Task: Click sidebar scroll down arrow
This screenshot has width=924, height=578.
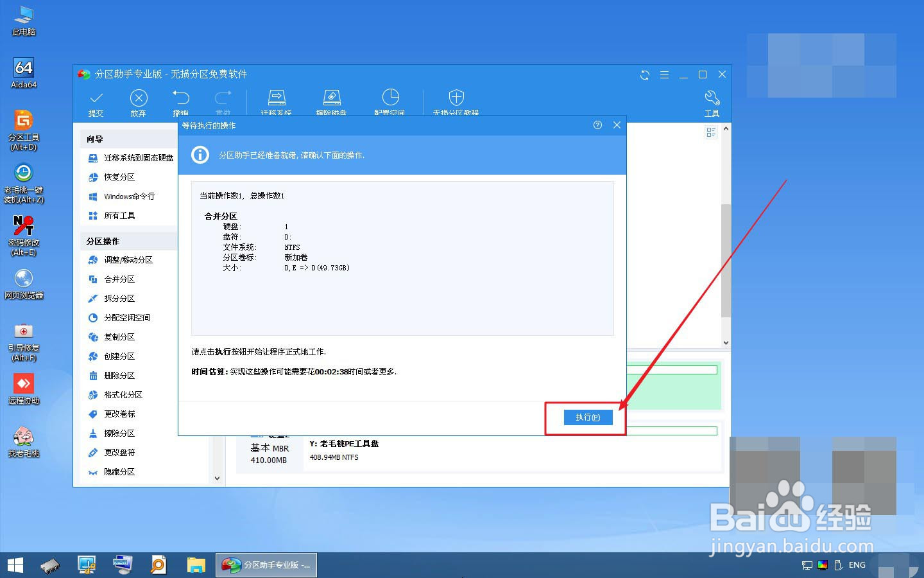Action: (x=217, y=478)
